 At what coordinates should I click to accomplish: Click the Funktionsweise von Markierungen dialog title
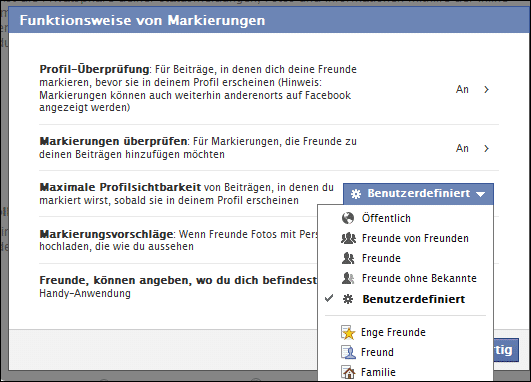tap(142, 20)
